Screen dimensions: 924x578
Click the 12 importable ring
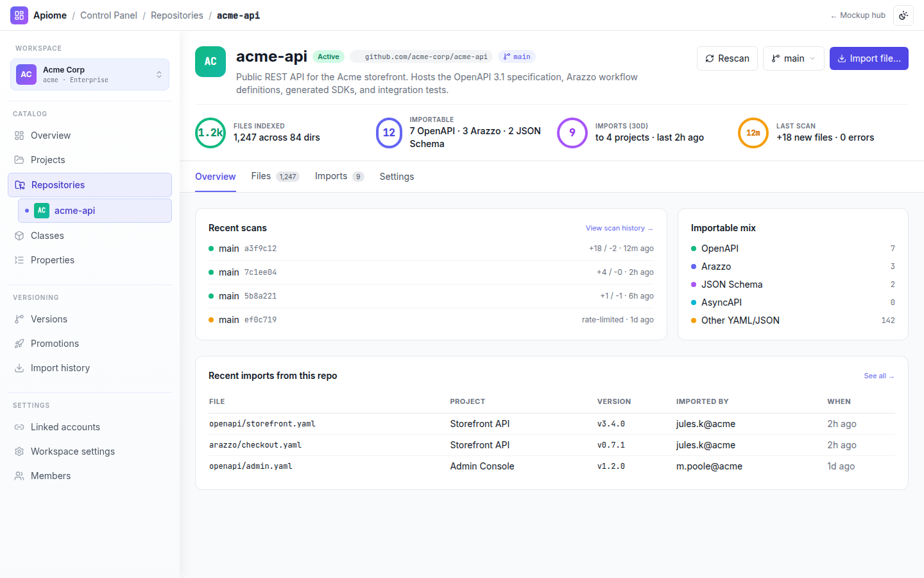pyautogui.click(x=389, y=133)
